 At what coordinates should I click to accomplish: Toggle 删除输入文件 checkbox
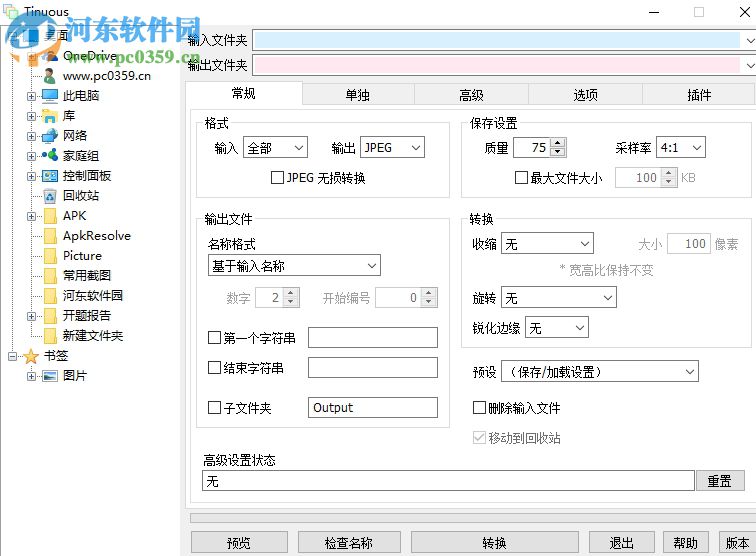[479, 408]
